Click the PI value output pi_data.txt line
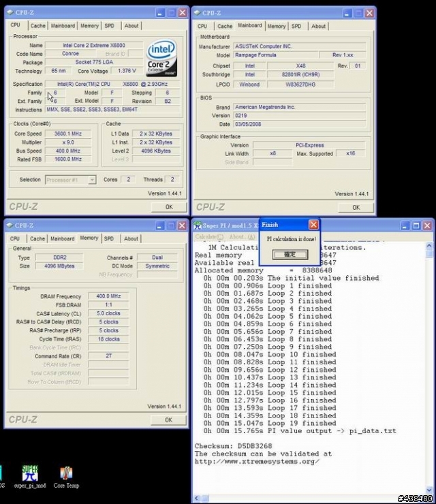This screenshot has width=436, height=504. [299, 431]
